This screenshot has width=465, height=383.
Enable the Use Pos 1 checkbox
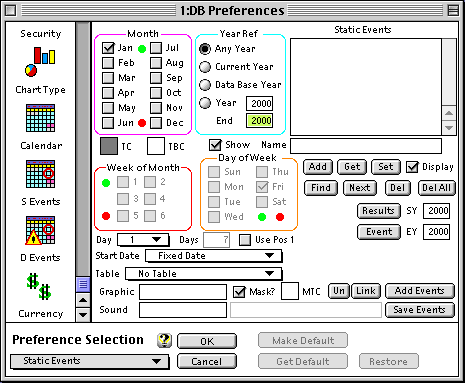pyautogui.click(x=245, y=240)
